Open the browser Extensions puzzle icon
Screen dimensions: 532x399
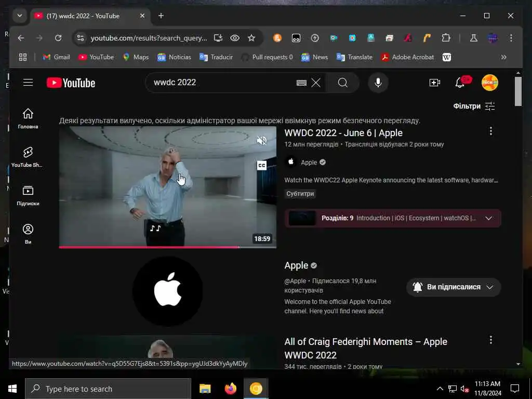(446, 38)
